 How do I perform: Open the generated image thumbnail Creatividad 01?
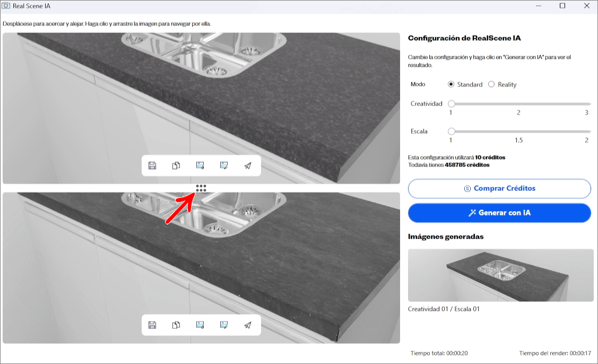tap(500, 275)
